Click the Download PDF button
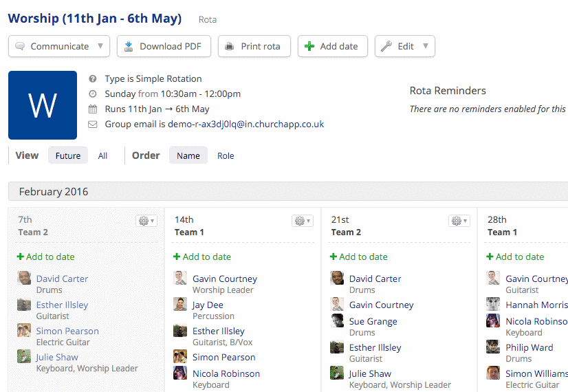This screenshot has height=392, width=568. [164, 46]
